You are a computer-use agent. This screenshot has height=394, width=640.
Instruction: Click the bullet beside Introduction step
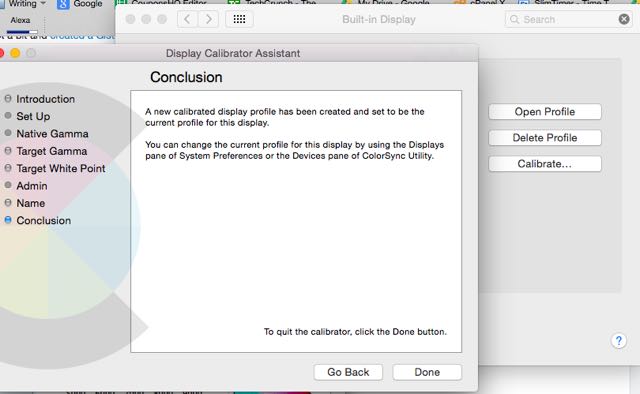coord(8,98)
